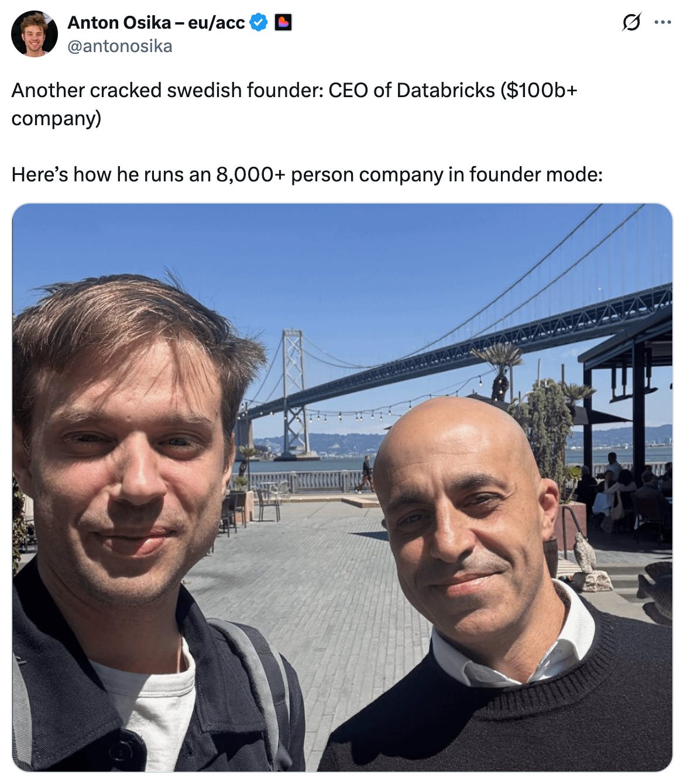Click the bridge tower in the photo
The height and width of the screenshot is (784, 680).
tap(294, 393)
